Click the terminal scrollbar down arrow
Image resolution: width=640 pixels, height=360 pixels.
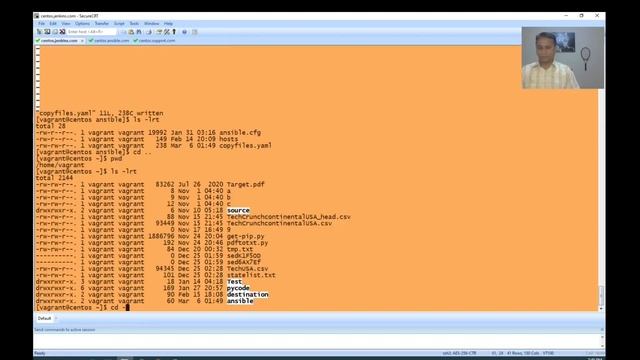click(x=601, y=309)
